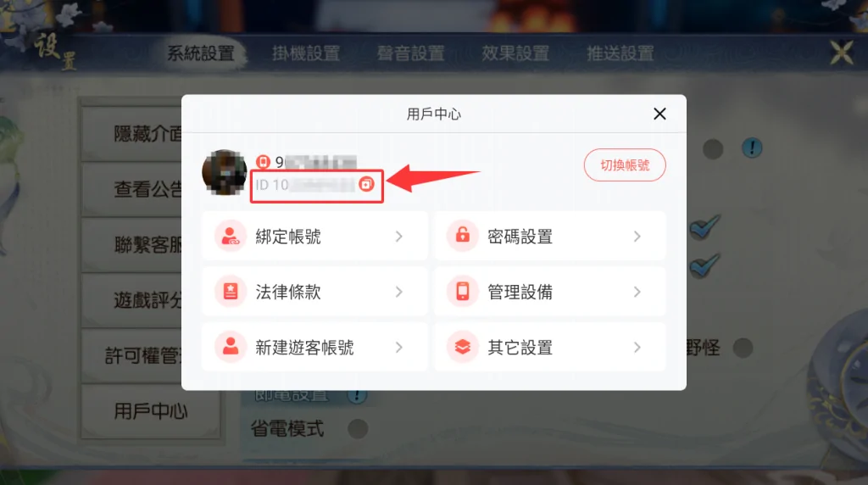The image size is (868, 485).
Task: Click the 法律條款 document icon
Action: tap(231, 292)
